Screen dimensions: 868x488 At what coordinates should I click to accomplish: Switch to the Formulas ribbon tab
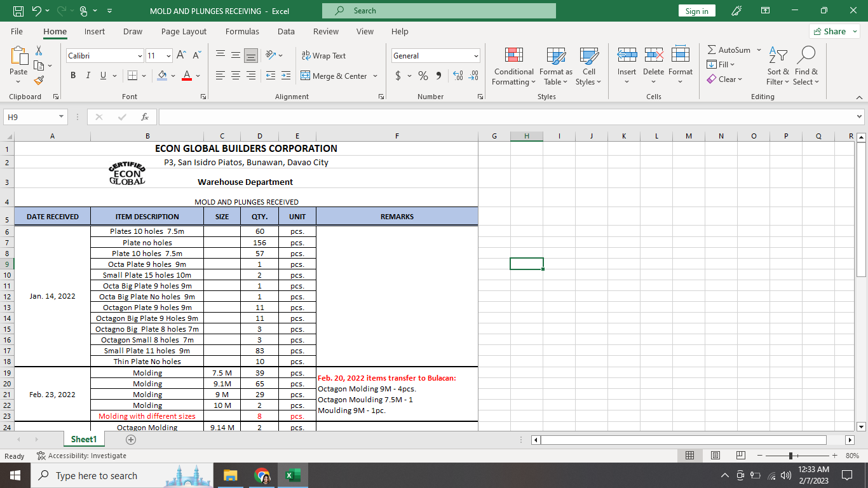[x=242, y=31]
